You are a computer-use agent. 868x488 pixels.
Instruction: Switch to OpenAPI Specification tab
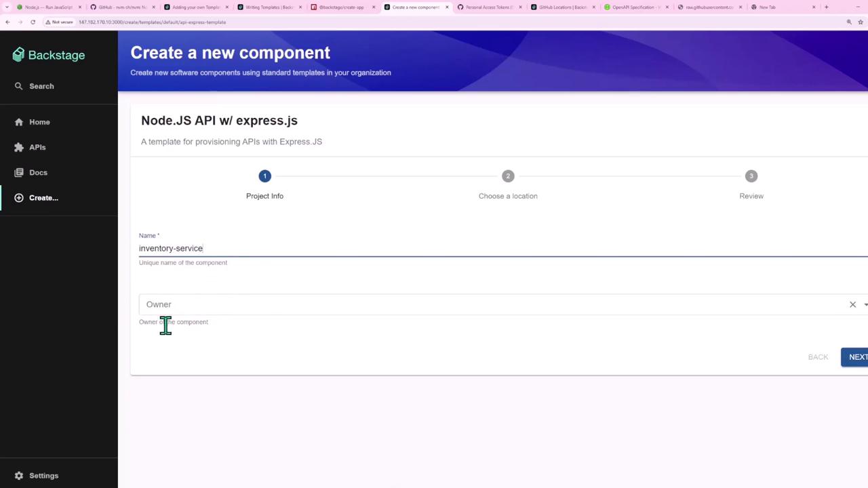click(635, 7)
